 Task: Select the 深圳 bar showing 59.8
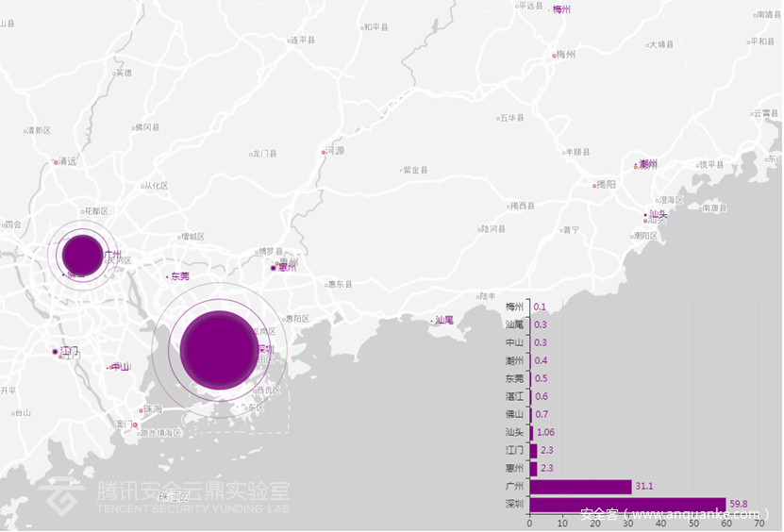627,505
